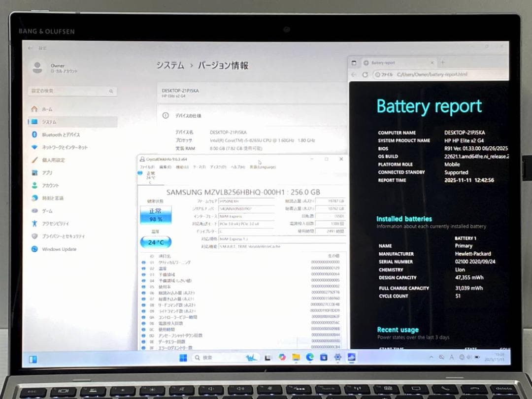Open Bluetoothとデバイス settings
Viewport: 532px width, 399px height.
(x=54, y=134)
